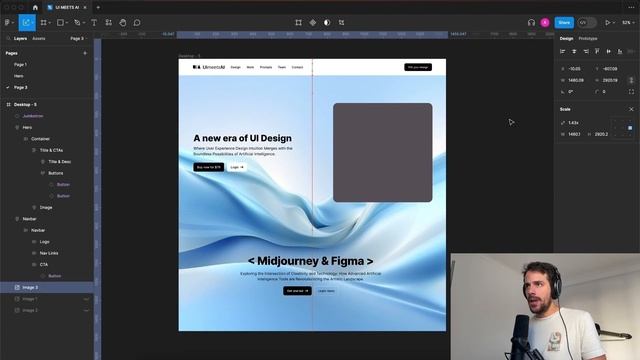Click the dark gray rounded rectangle on canvas
640x360 pixels.
coord(382,152)
